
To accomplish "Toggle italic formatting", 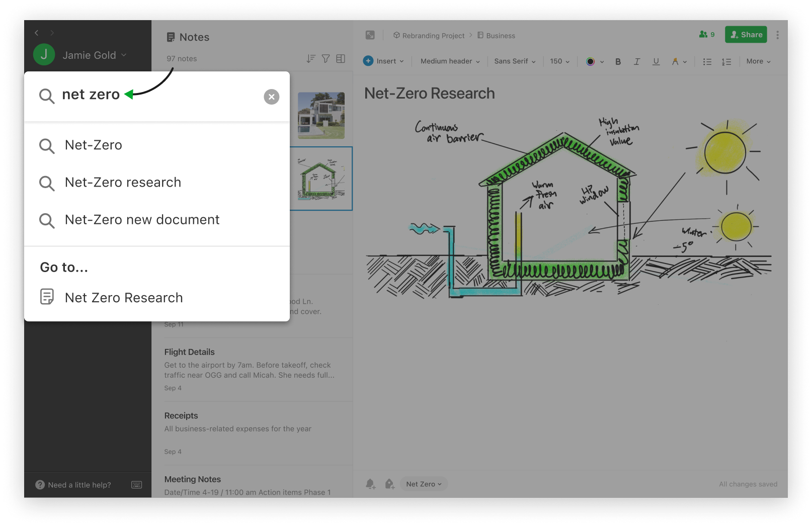I will [x=636, y=61].
